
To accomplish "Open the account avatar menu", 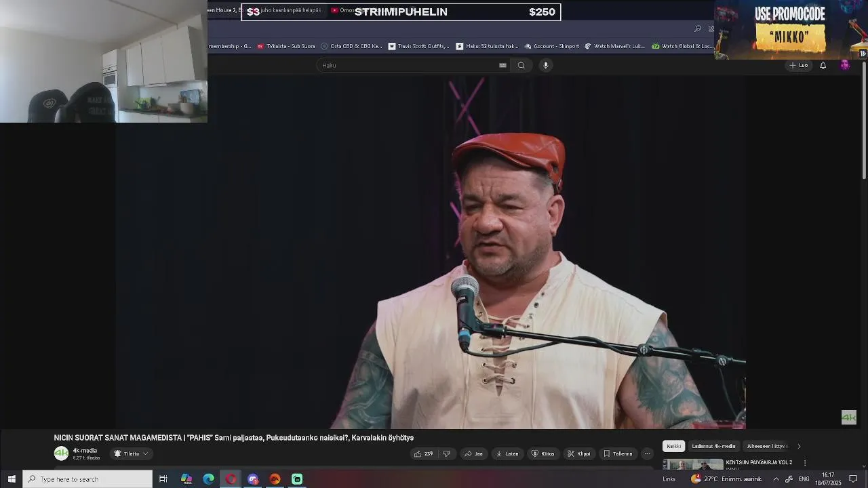I will 844,65.
